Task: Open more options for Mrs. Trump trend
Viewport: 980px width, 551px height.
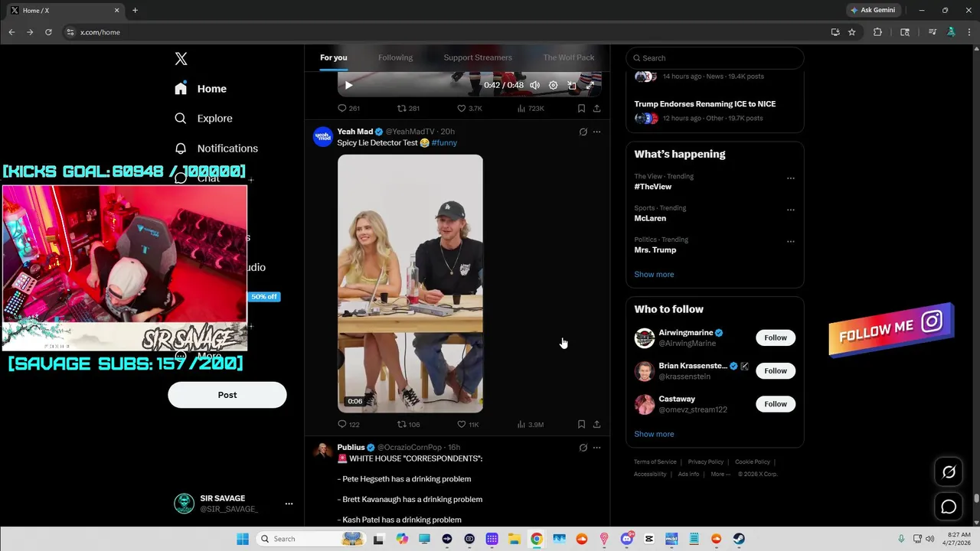Action: [791, 241]
